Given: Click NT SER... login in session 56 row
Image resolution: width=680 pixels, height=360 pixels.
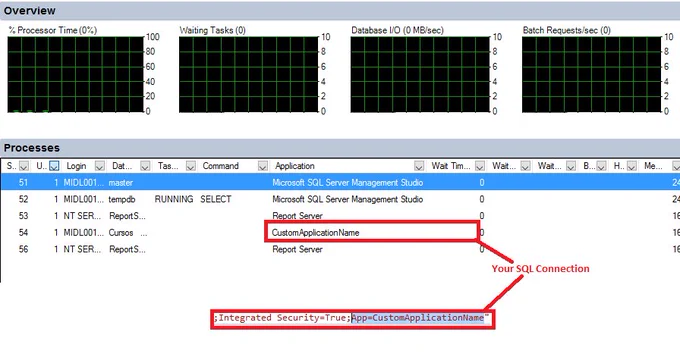Looking at the screenshot, I should point(82,249).
